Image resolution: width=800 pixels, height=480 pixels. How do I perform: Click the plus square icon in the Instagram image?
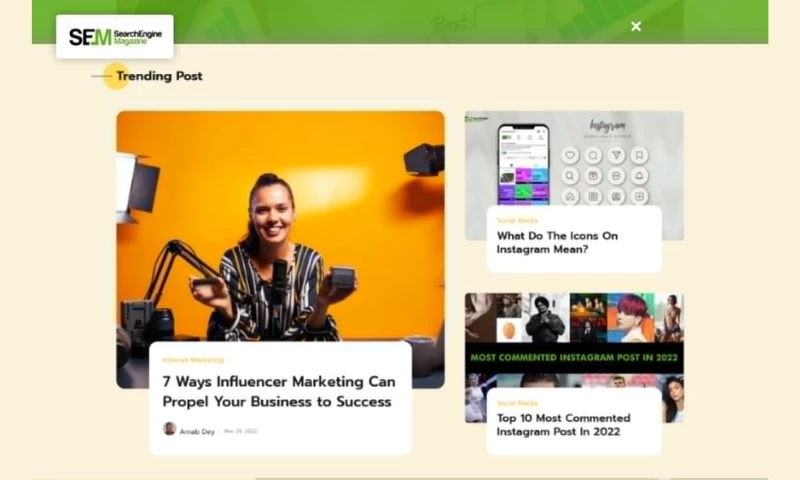pos(639,196)
